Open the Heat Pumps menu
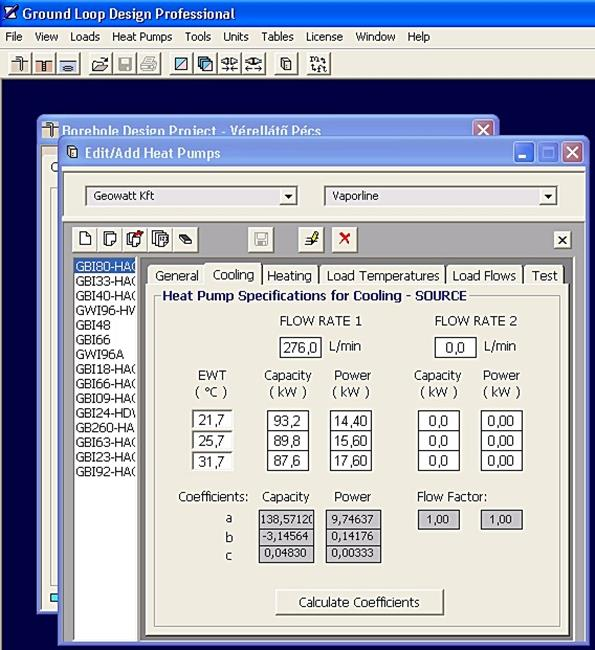The width and height of the screenshot is (595, 650). coord(142,36)
